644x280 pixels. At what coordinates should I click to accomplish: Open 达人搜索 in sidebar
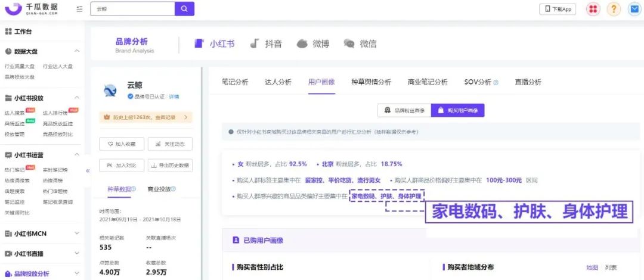tap(15, 113)
